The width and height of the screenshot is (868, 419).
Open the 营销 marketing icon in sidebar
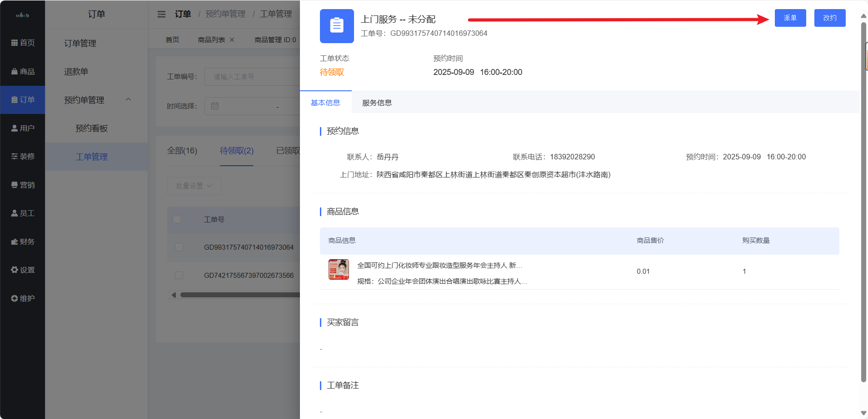click(23, 185)
